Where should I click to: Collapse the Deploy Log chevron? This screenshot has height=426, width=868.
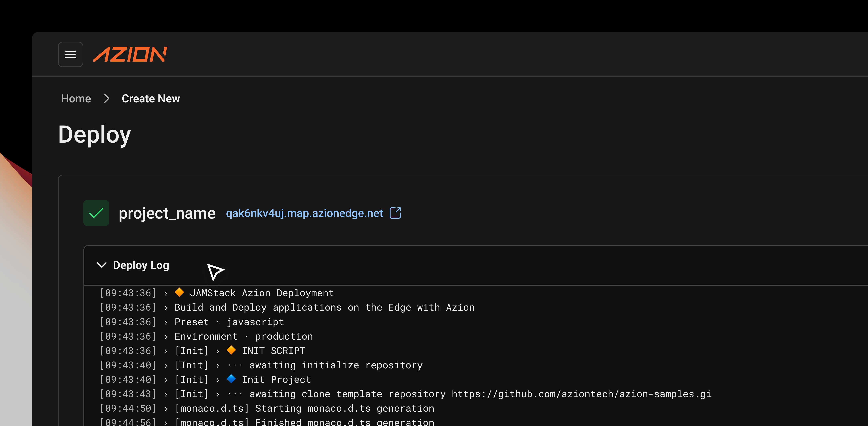(x=101, y=265)
